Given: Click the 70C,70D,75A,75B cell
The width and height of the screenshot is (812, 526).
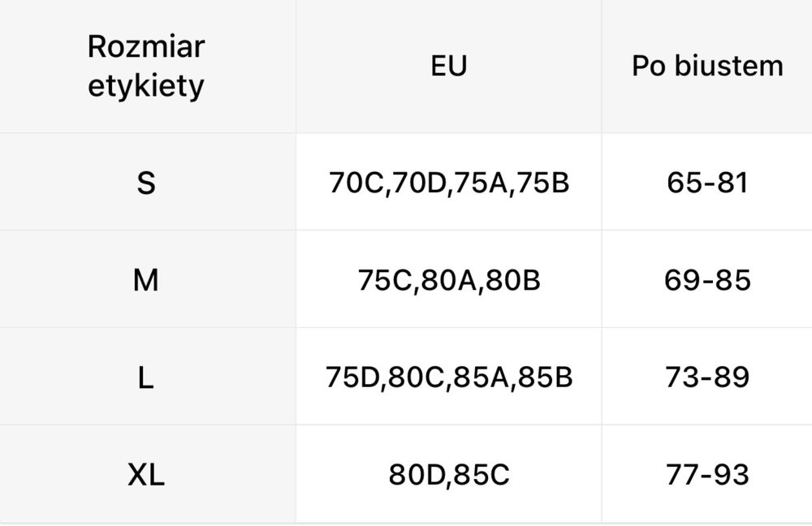Looking at the screenshot, I should (x=449, y=183).
